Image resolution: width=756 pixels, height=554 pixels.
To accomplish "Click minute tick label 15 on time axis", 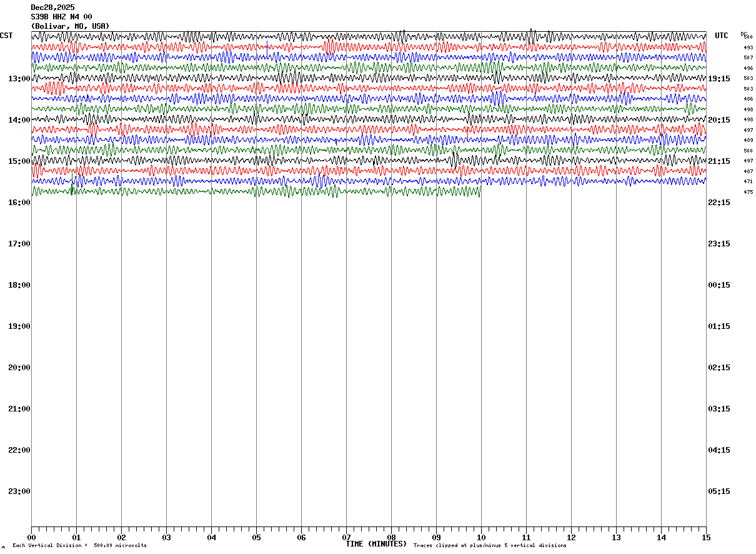I will (x=706, y=538).
